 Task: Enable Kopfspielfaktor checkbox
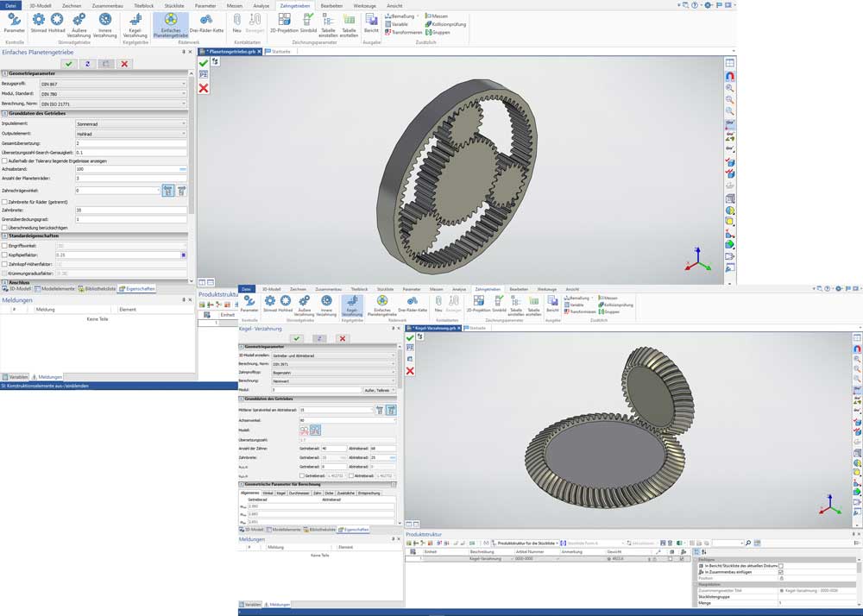(4, 255)
